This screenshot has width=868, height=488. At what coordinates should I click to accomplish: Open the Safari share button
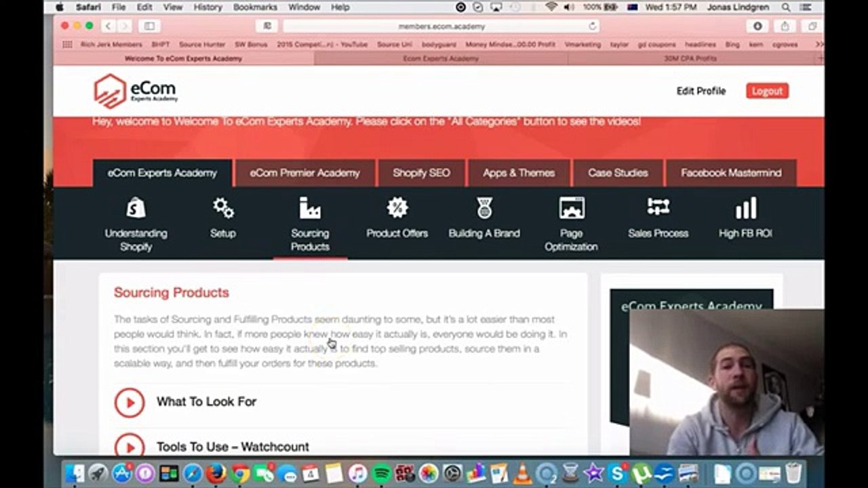click(x=785, y=26)
